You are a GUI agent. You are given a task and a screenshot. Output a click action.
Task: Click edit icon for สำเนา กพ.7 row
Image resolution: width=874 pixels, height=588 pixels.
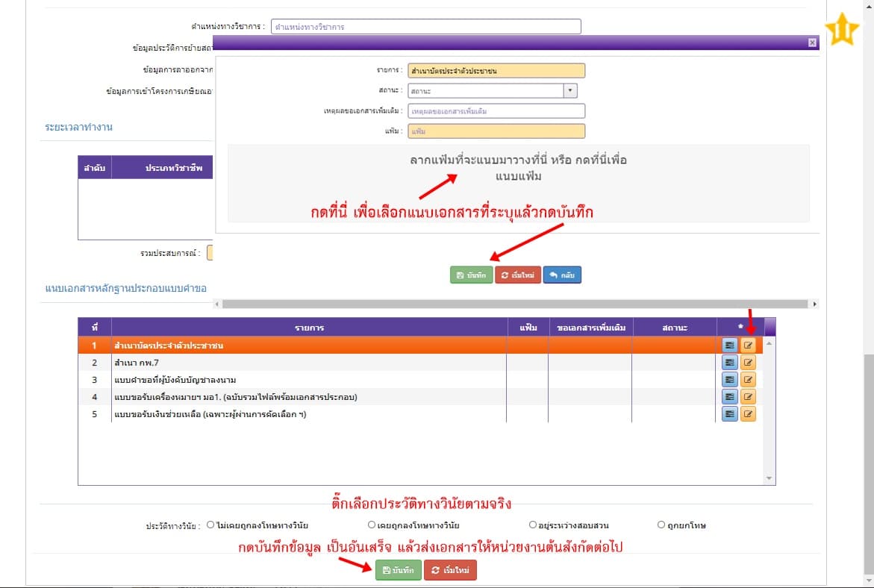[748, 362]
